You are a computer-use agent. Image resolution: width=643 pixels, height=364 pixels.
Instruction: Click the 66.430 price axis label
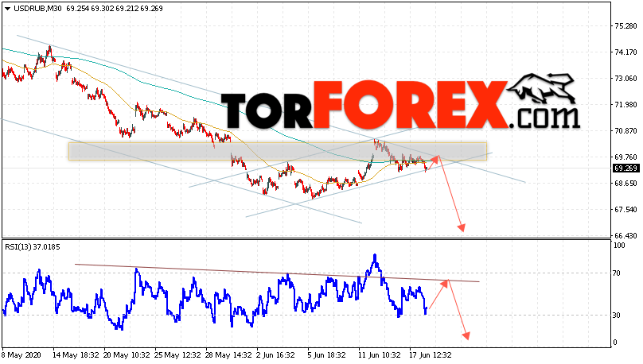[x=625, y=236]
